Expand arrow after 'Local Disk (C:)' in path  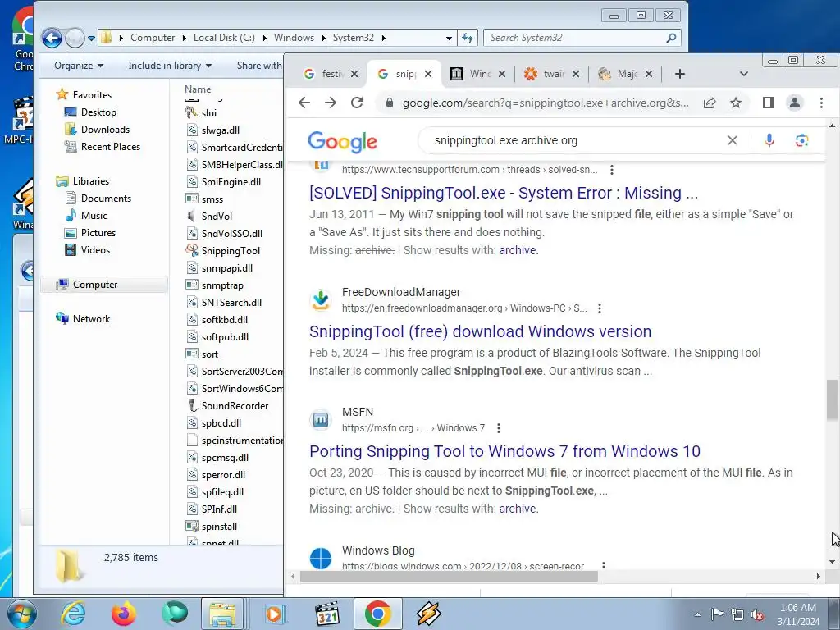click(265, 38)
